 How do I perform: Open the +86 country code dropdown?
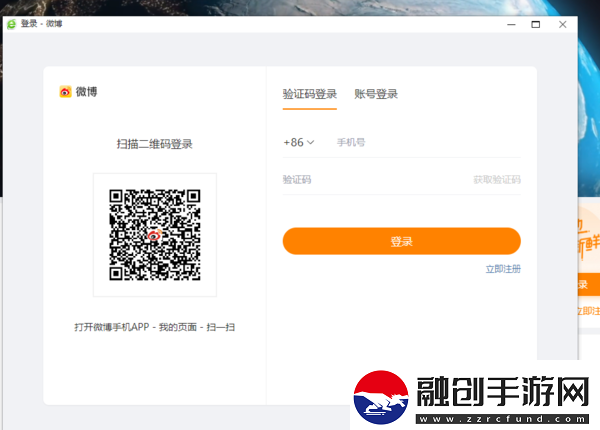[x=298, y=142]
